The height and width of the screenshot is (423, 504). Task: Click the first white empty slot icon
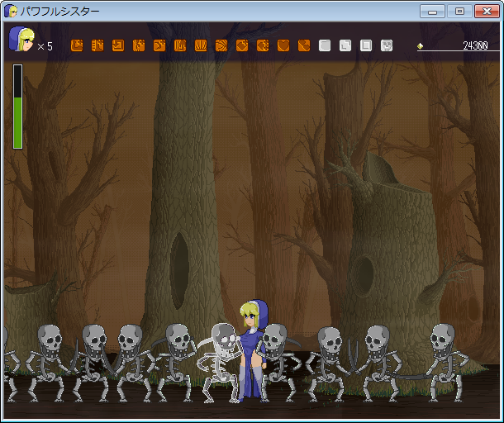(x=325, y=45)
